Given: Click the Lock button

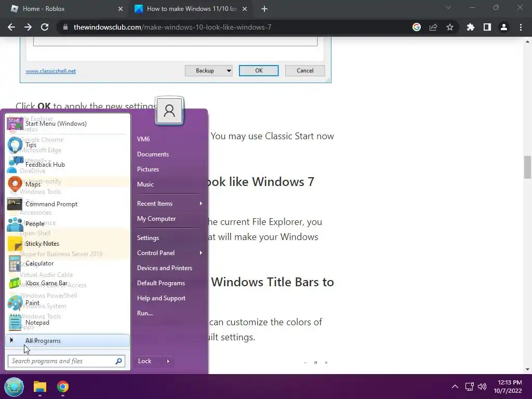Looking at the screenshot, I should coord(148,361).
